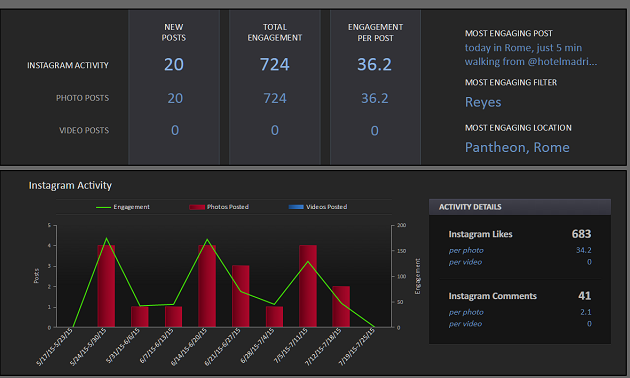Click the MOST ENGAGING POST heading
This screenshot has width=630, height=378.
509,33
